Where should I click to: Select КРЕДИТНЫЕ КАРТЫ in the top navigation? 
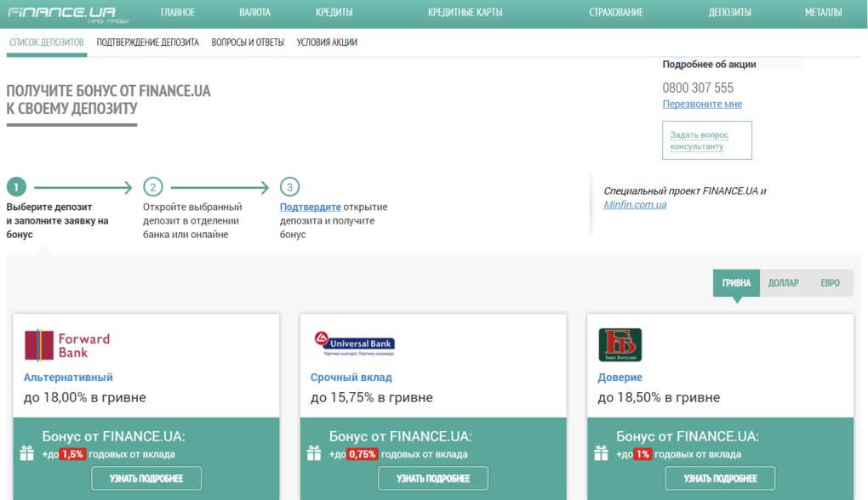pos(465,12)
